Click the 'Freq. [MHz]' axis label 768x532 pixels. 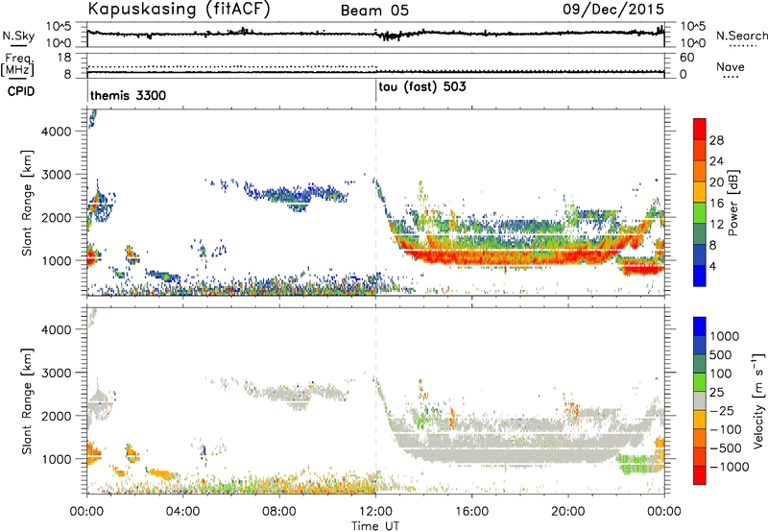pyautogui.click(x=17, y=64)
